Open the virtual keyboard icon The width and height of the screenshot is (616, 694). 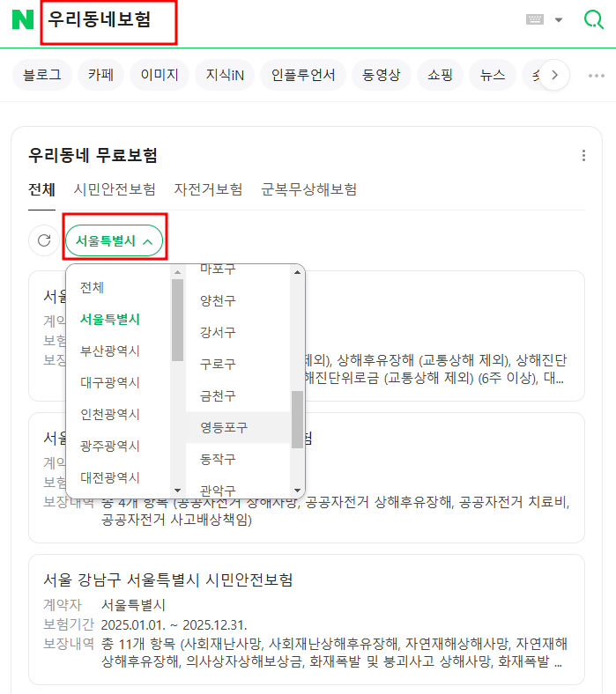click(535, 19)
